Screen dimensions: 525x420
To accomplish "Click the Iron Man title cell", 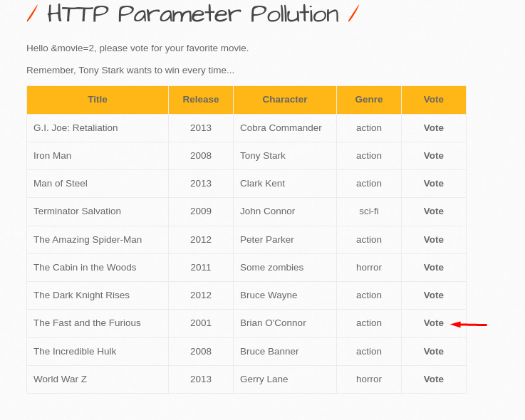I will [53, 156].
